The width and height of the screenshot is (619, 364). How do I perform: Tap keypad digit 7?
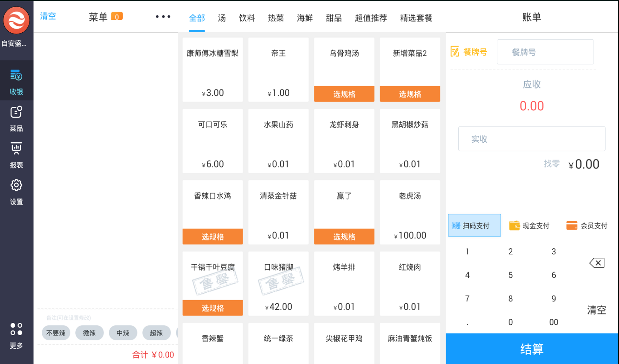pyautogui.click(x=467, y=299)
